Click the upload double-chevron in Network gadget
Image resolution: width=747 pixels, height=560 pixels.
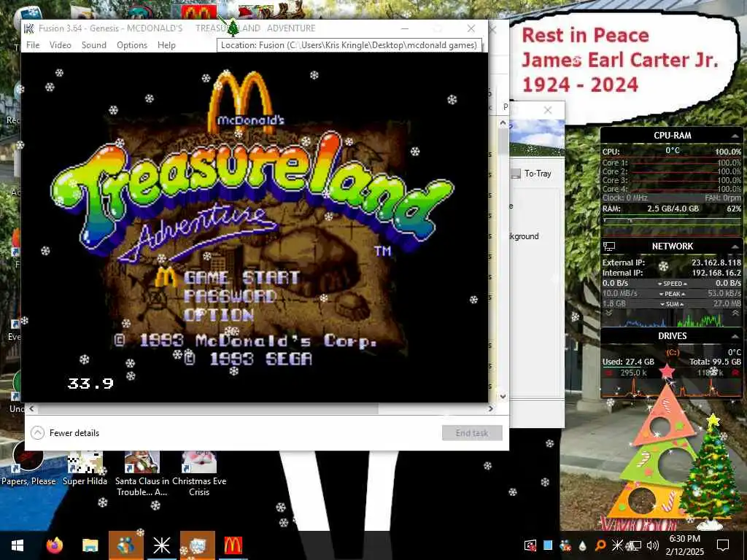(735, 313)
